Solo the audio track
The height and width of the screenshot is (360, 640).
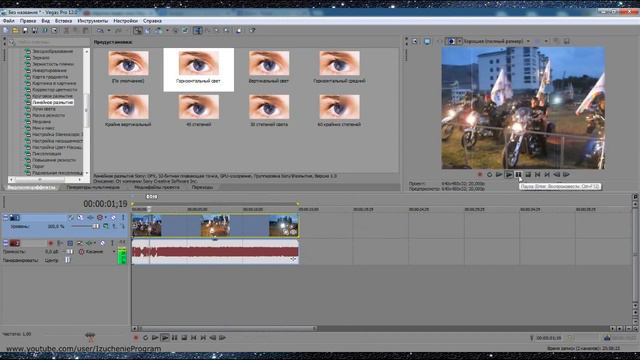click(112, 243)
